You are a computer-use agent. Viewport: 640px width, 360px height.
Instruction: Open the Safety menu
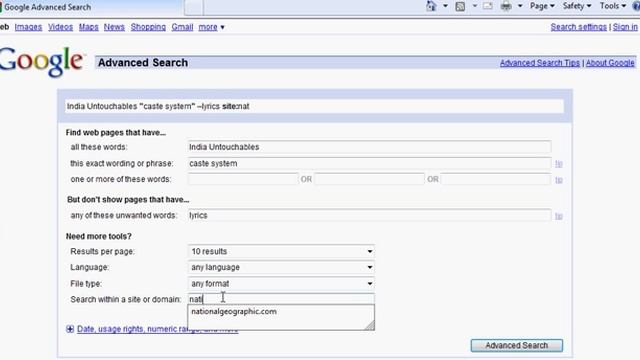[x=576, y=6]
